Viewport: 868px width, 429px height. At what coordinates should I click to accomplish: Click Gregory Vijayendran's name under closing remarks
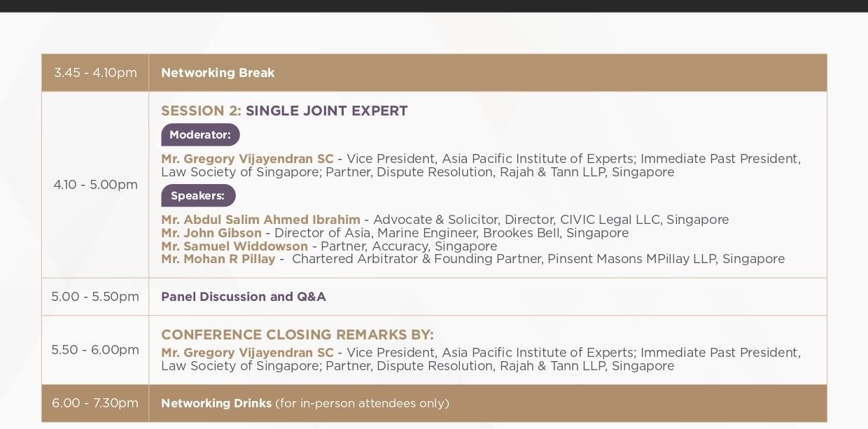[247, 353]
